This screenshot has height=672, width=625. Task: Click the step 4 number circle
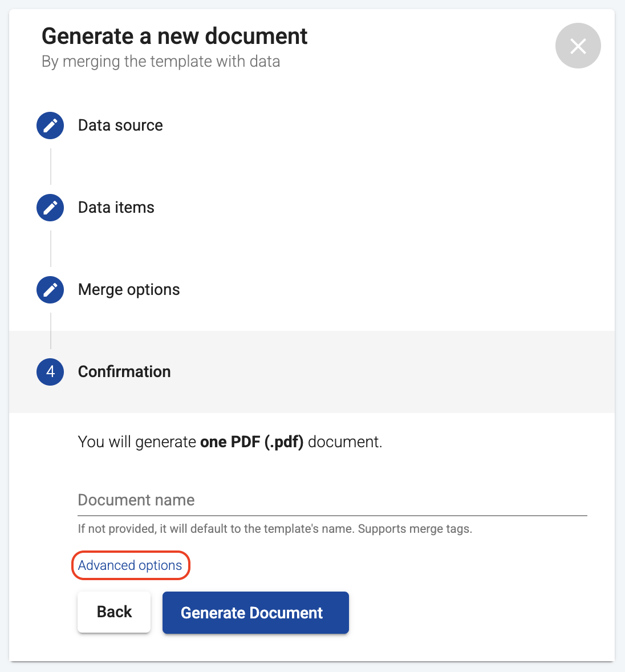pos(50,372)
